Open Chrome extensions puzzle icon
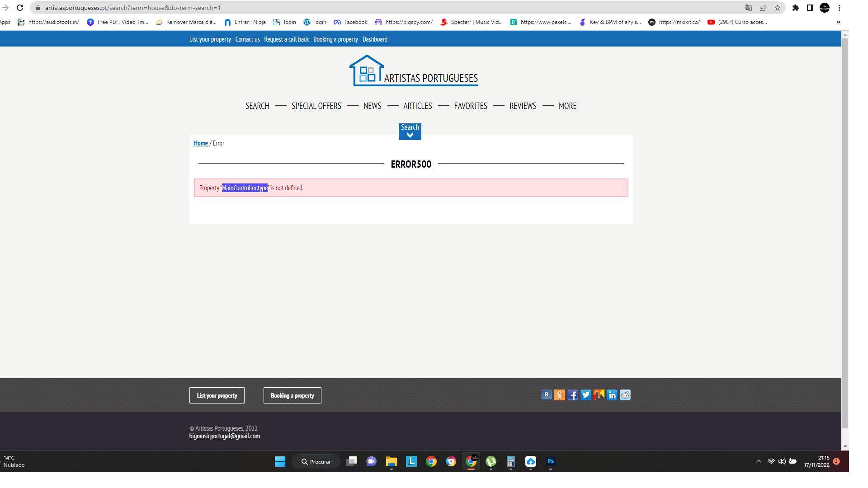Viewport: 868px width, 488px height. 795,8
